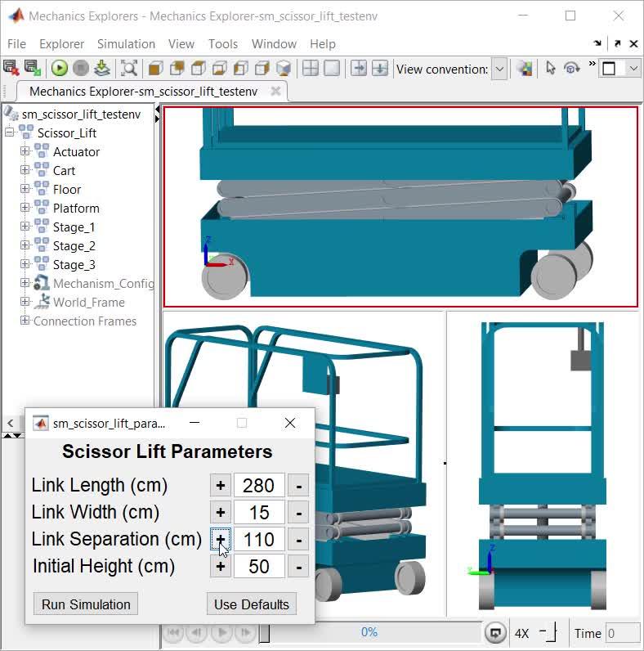Decrease Link Length with minus button

(298, 485)
